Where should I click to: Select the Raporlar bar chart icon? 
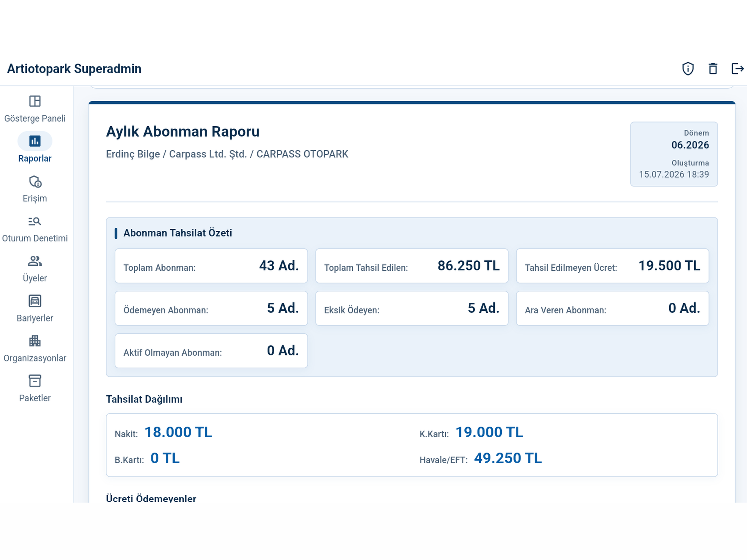(x=35, y=141)
